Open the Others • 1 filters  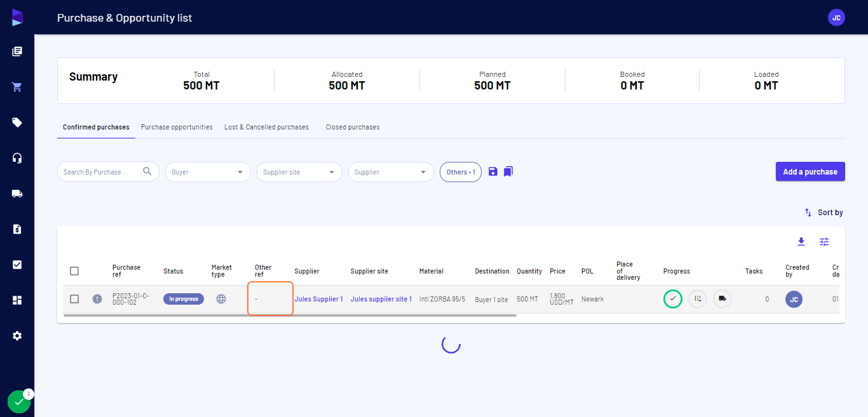461,172
